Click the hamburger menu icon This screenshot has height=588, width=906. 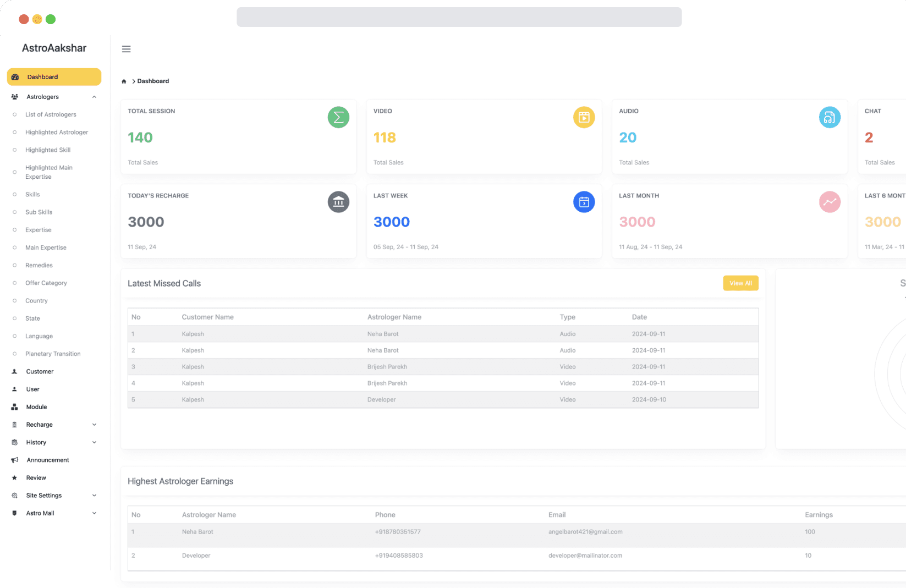click(126, 49)
